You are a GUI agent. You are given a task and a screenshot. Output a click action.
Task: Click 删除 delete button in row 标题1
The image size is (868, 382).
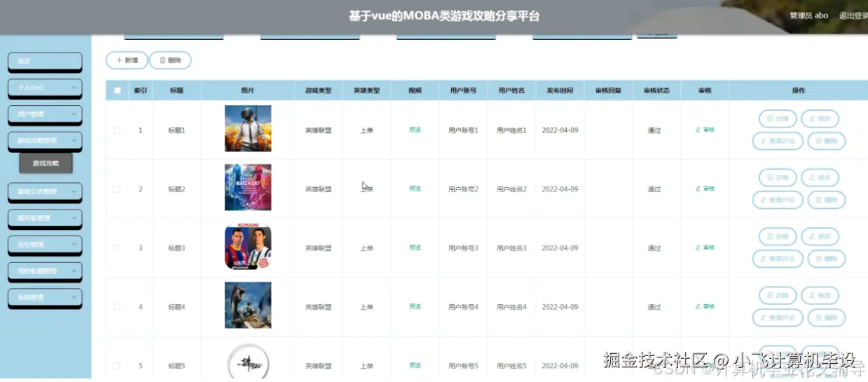(x=827, y=141)
